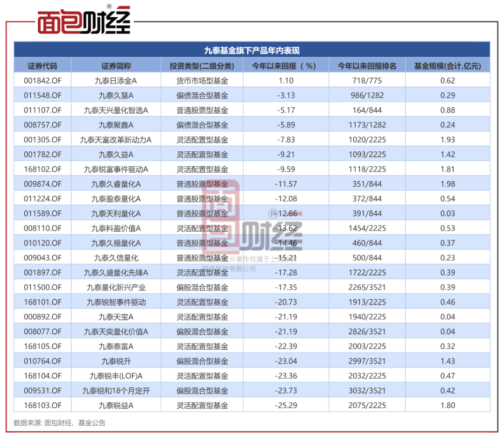Select the table title 九泰基金旗下产品年内表现
504x438 pixels.
click(x=252, y=50)
